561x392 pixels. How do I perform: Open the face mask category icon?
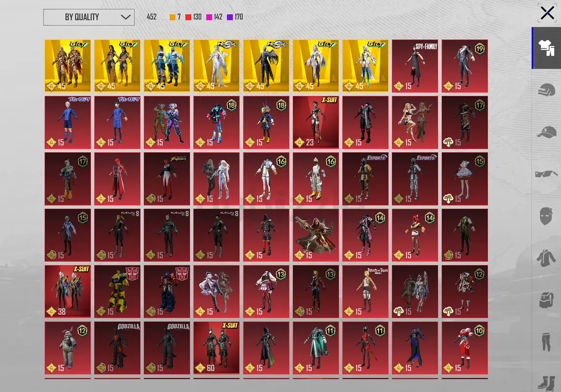[x=546, y=216]
